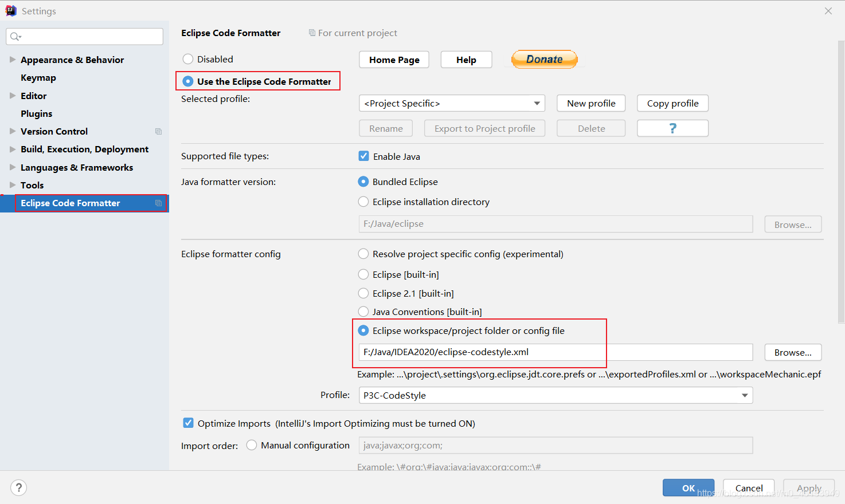Click the Cancel button

(x=749, y=488)
